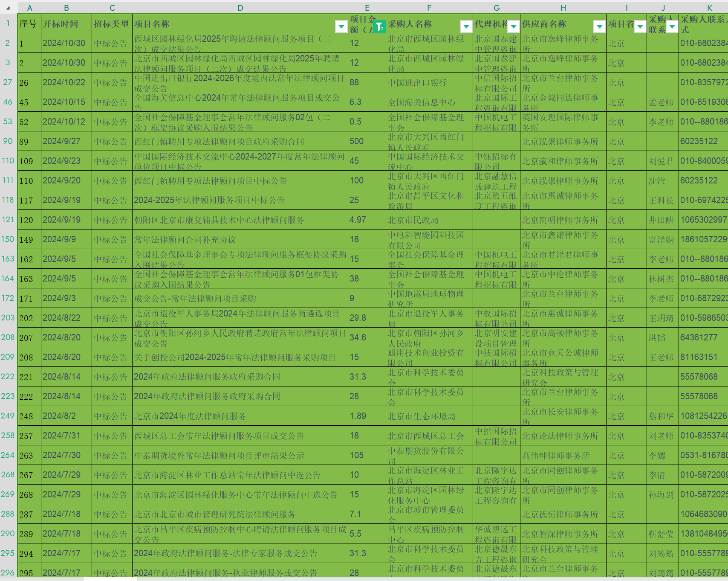Click cell 常年法律顾问合同补充协议
728x581 pixels.
(240, 239)
